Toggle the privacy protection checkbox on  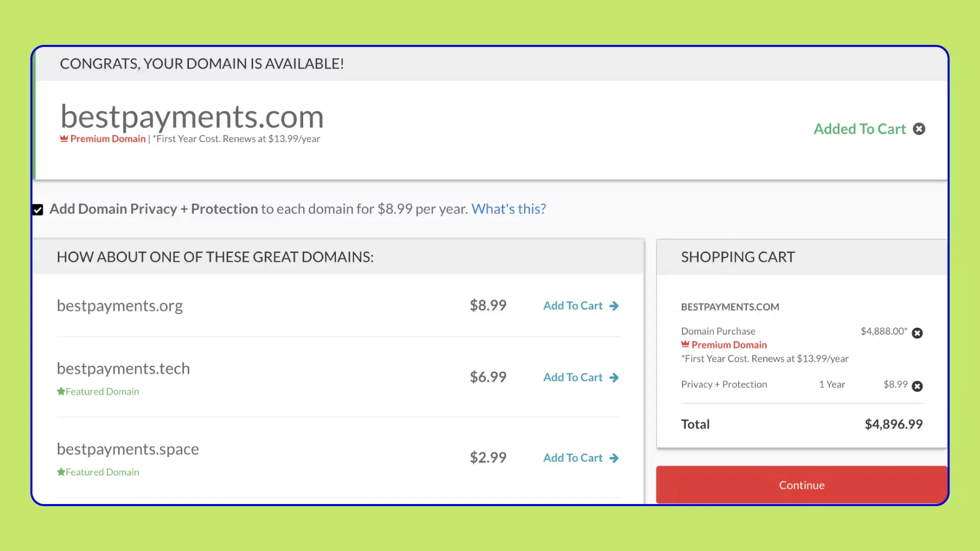tap(38, 209)
